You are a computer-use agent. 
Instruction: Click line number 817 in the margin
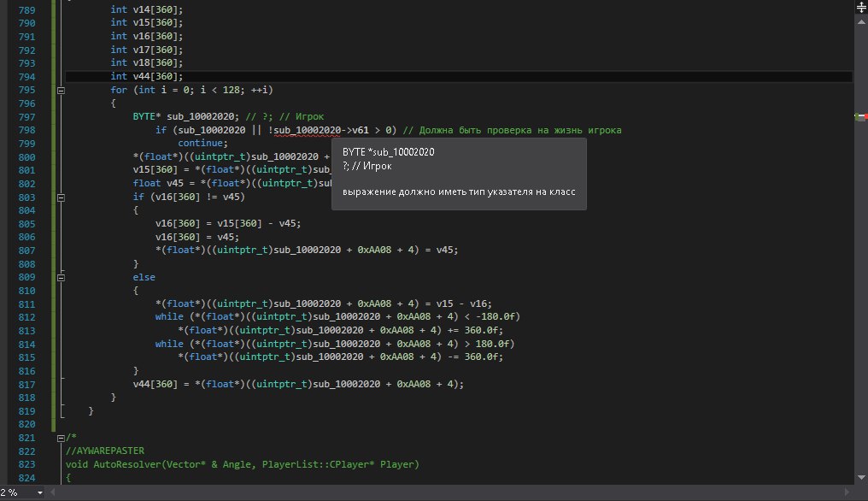tap(26, 384)
